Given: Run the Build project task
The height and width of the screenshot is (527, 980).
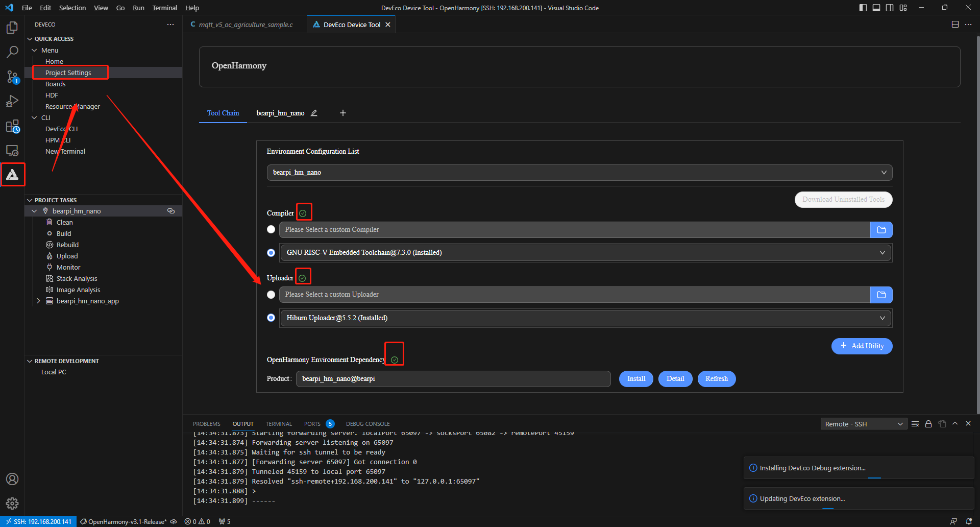Looking at the screenshot, I should (x=64, y=233).
